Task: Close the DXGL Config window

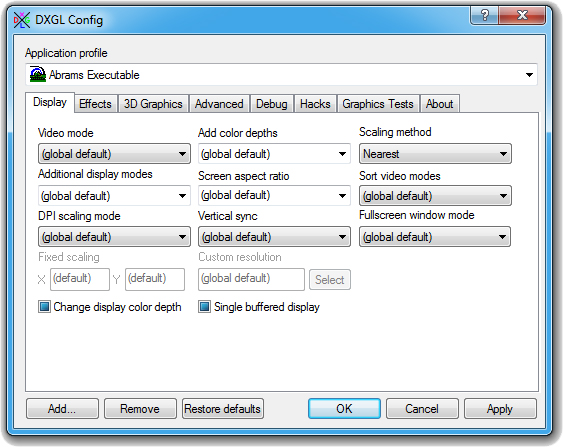Action: click(x=522, y=15)
